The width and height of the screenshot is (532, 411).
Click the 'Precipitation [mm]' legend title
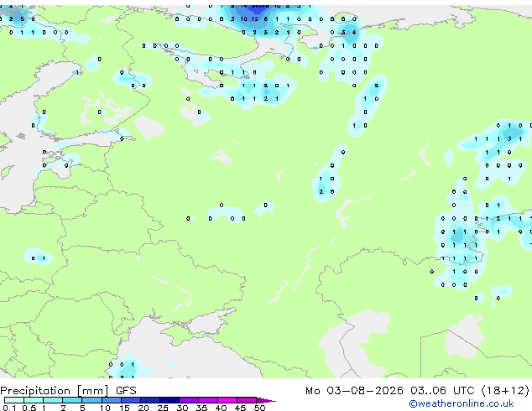click(55, 391)
